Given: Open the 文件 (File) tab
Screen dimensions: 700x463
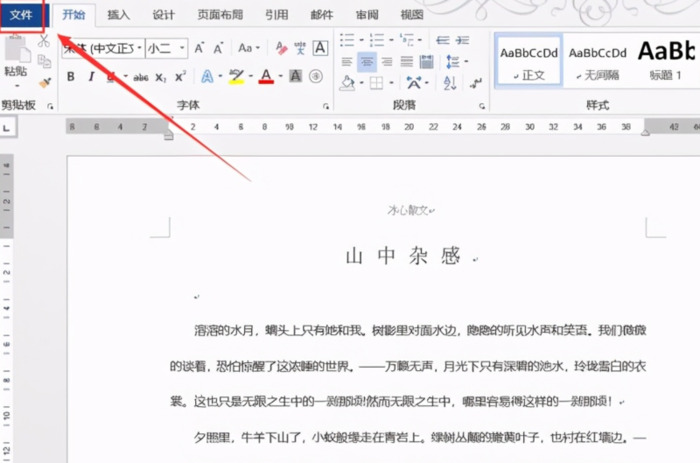Looking at the screenshot, I should 21,15.
